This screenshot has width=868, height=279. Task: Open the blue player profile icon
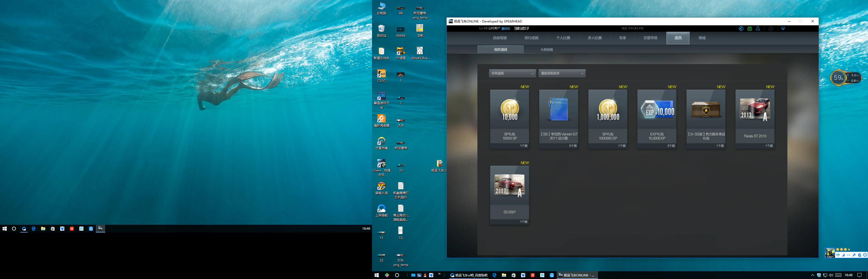[758, 29]
